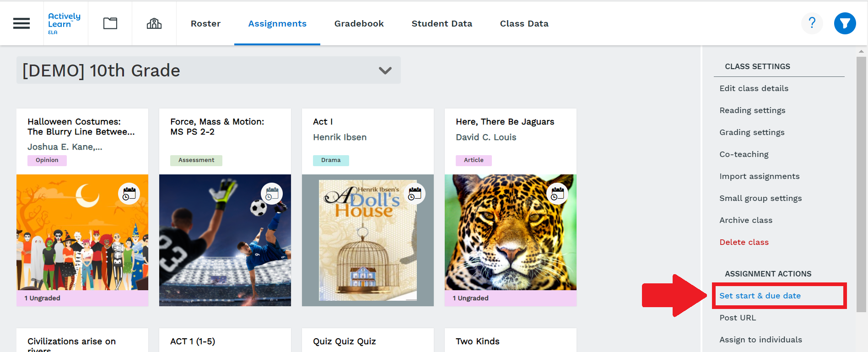Click calendar icon on Force, Mass & Motion card
868x352 pixels.
tap(272, 194)
